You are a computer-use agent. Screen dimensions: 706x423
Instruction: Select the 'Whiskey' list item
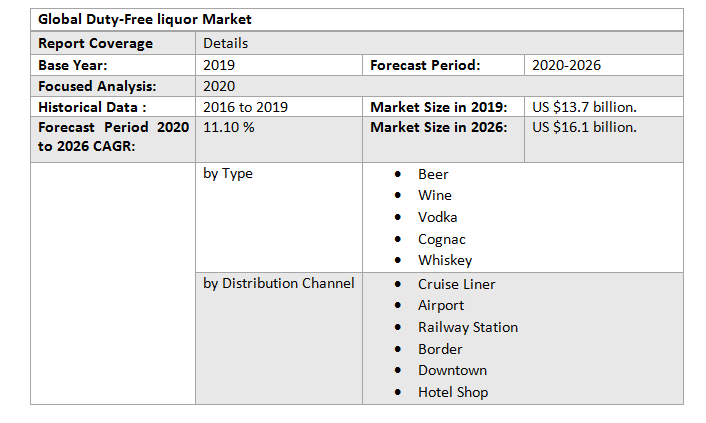coord(445,260)
